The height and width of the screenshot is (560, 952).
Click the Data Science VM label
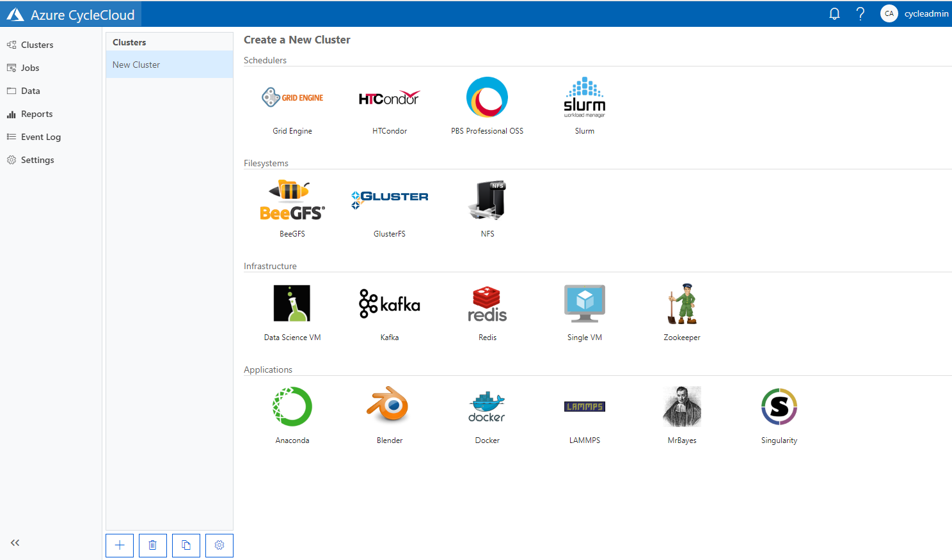(292, 338)
